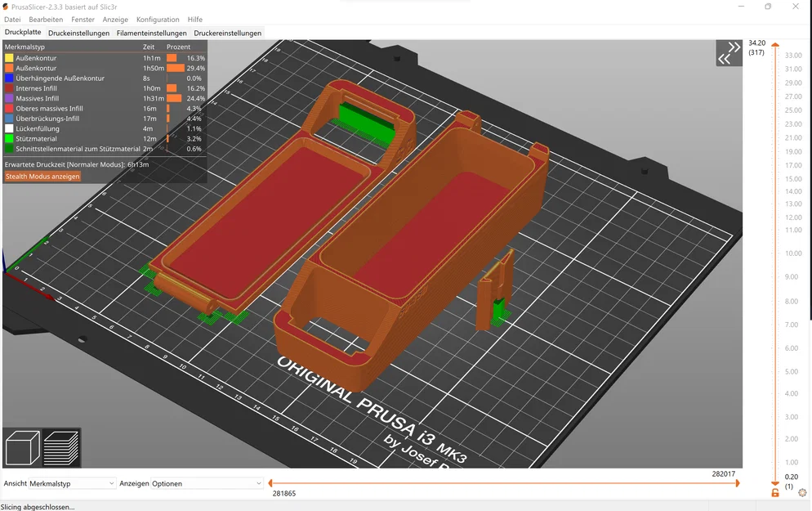The width and height of the screenshot is (812, 511).
Task: Toggle purple Massives Infill swatch
Action: pyautogui.click(x=9, y=98)
